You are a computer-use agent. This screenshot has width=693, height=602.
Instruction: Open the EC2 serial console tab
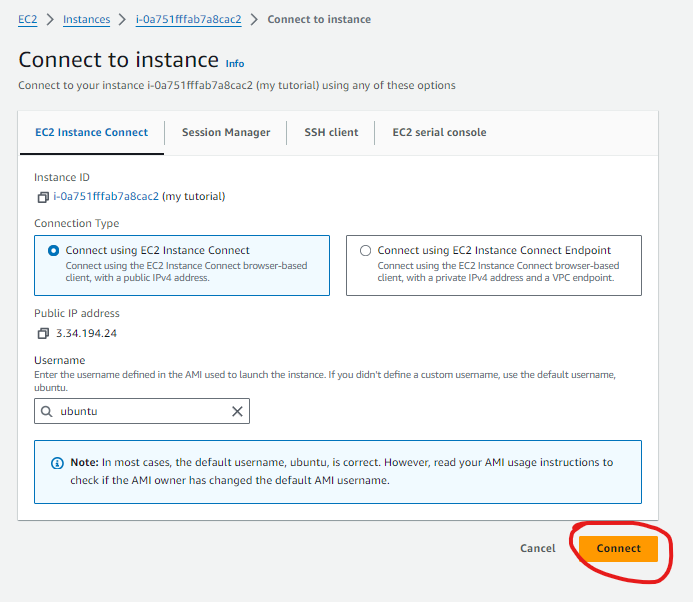pos(439,133)
